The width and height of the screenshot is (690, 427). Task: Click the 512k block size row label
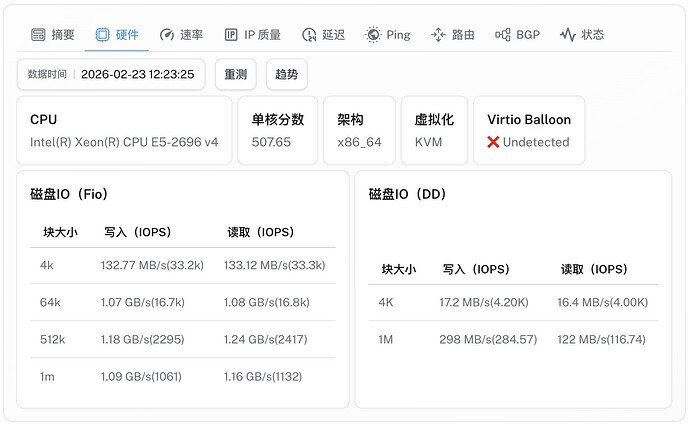pos(52,339)
